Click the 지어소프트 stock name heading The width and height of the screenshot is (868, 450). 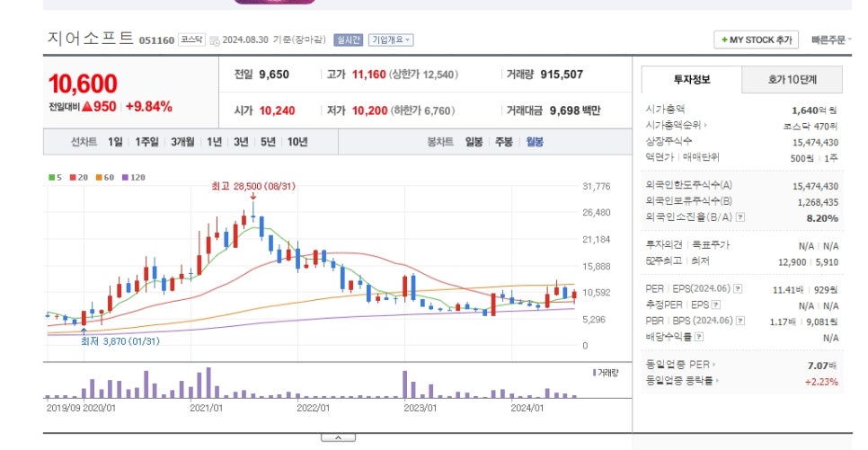[92, 39]
